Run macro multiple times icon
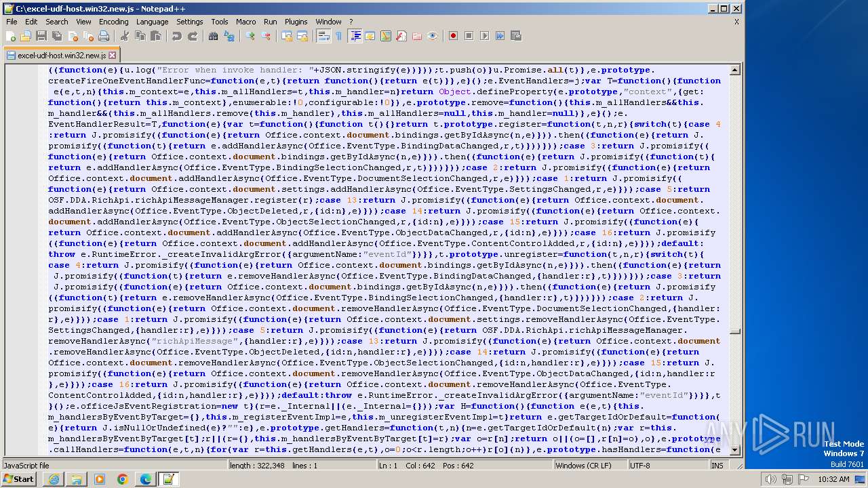 tap(500, 36)
